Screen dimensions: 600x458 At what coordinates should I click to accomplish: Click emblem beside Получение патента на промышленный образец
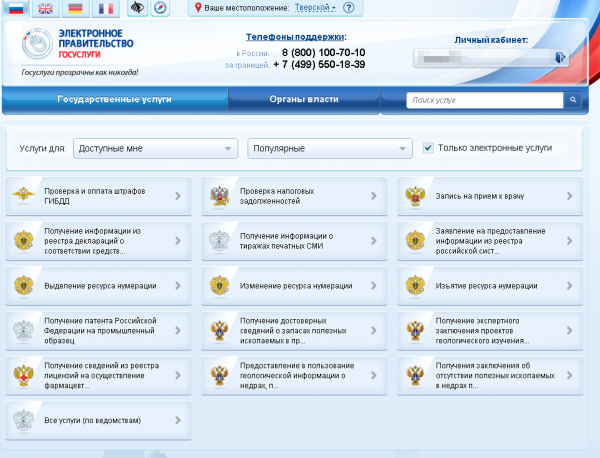coord(23,331)
